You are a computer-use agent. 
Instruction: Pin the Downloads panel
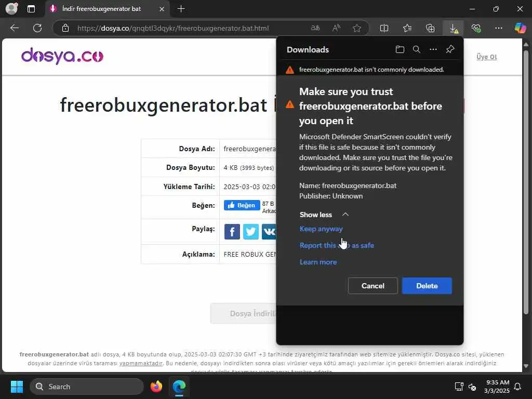tap(450, 49)
